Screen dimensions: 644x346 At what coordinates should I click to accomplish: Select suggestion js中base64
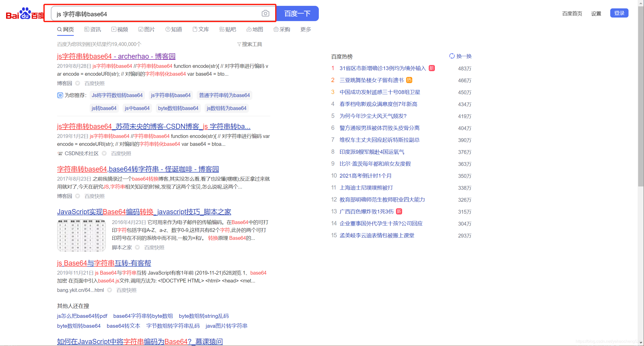pyautogui.click(x=137, y=108)
